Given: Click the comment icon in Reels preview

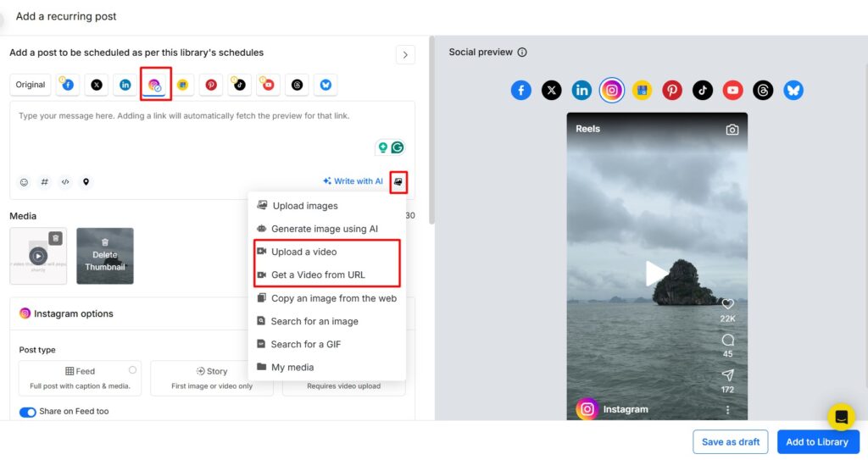Looking at the screenshot, I should (728, 340).
